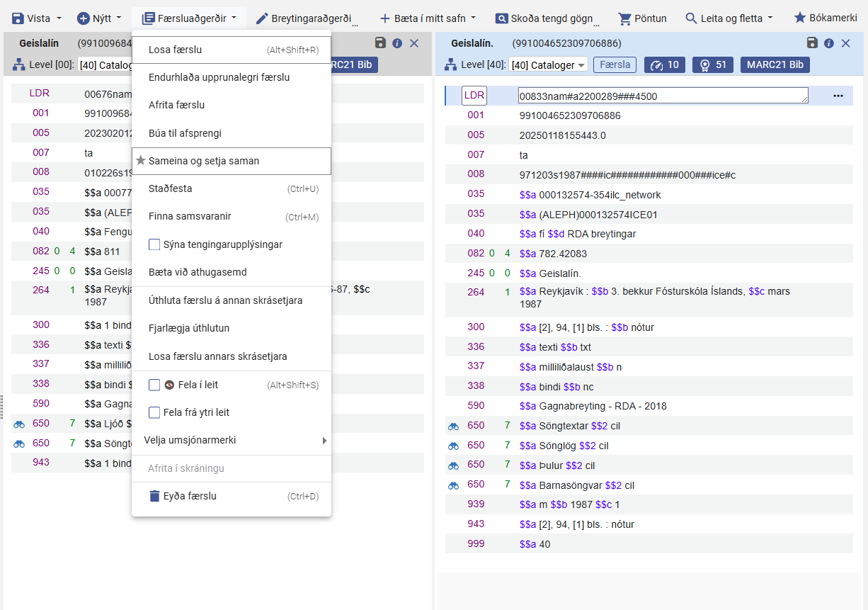868x610 pixels.
Task: Click the Bókamerki star bookmark
Action: pos(800,18)
